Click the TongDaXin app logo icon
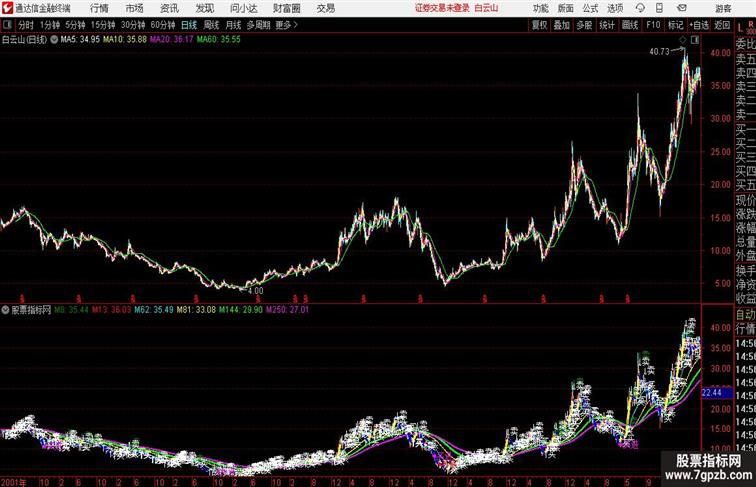The image size is (756, 487). click(x=7, y=8)
